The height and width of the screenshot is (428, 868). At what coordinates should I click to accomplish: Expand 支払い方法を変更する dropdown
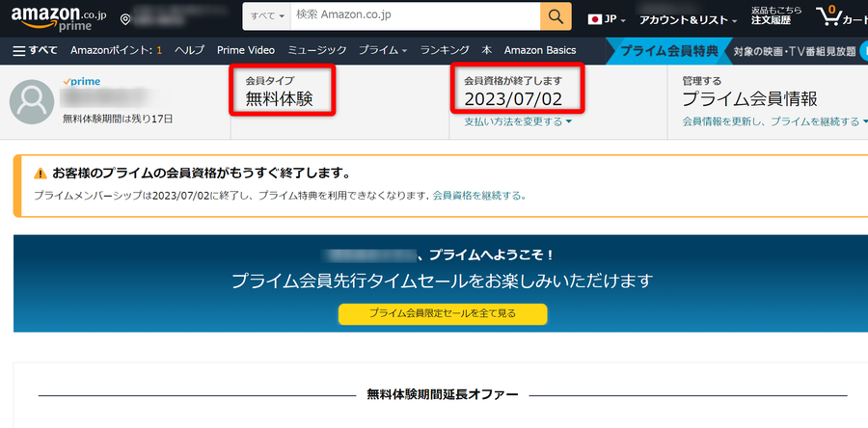point(518,121)
